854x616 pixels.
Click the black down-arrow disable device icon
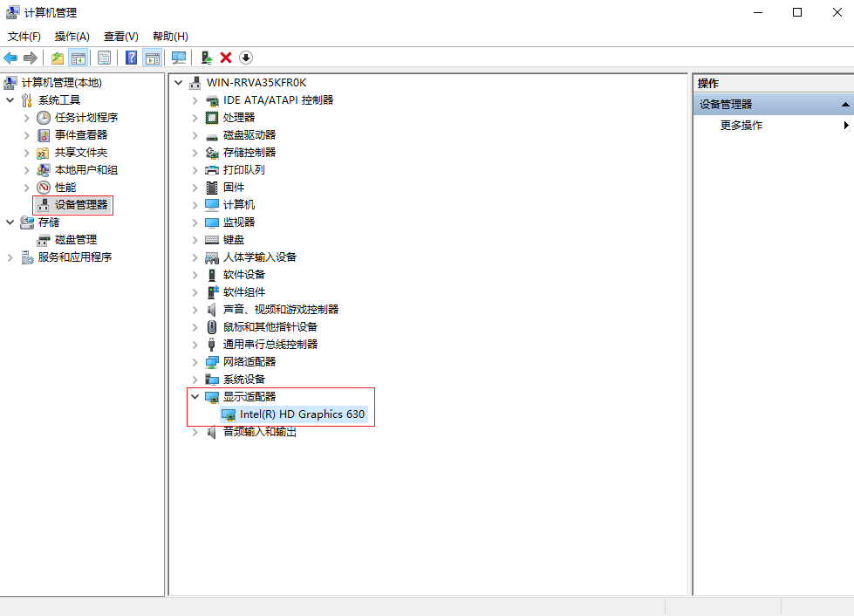coord(246,58)
